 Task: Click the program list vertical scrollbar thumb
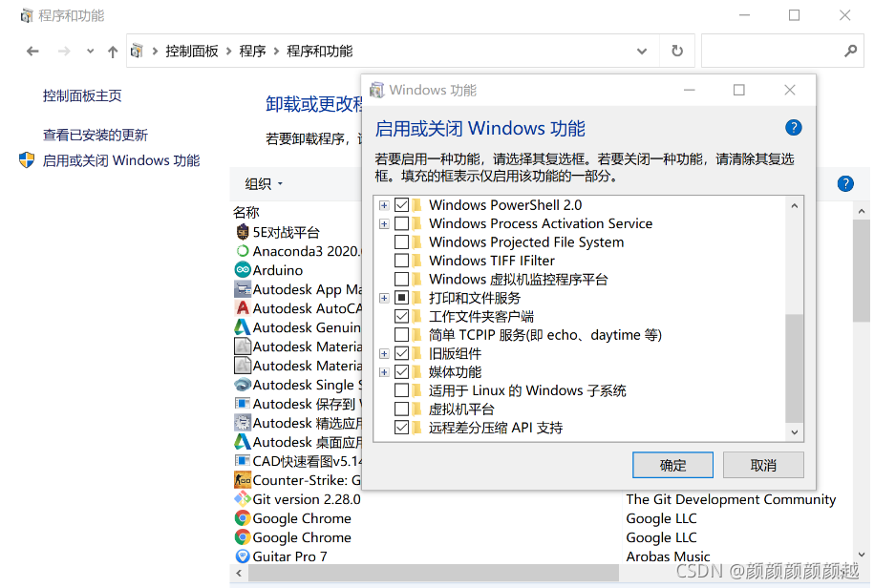862,271
